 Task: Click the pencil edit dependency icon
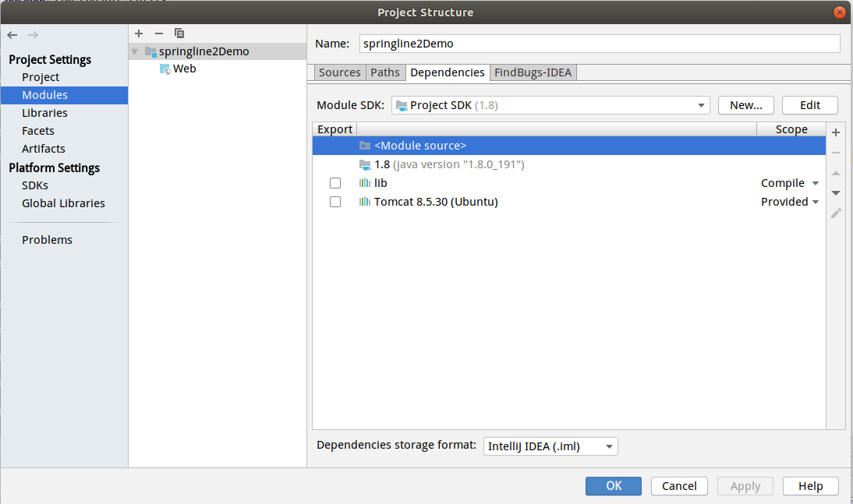point(836,213)
